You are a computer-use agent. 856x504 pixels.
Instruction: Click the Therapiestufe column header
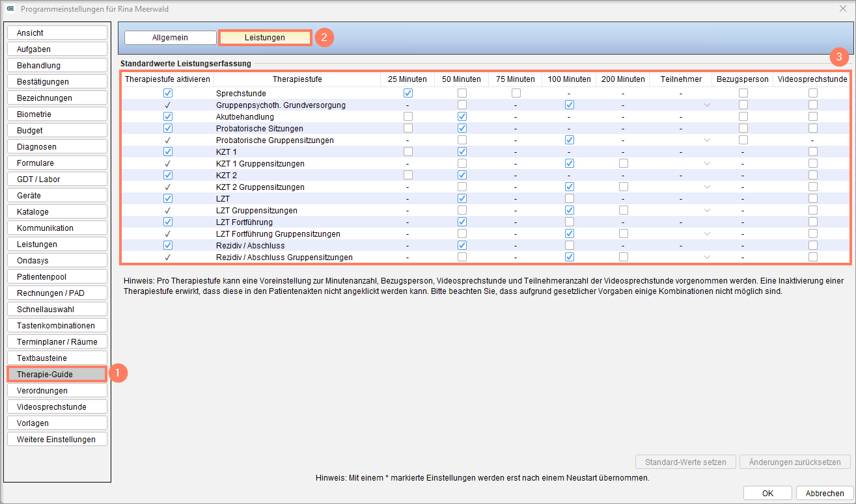pos(297,79)
